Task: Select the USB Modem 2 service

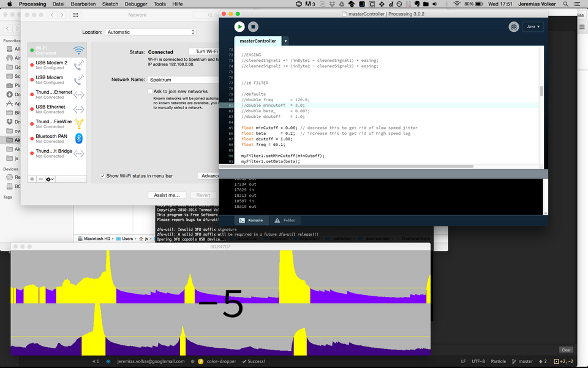Action: coord(57,65)
